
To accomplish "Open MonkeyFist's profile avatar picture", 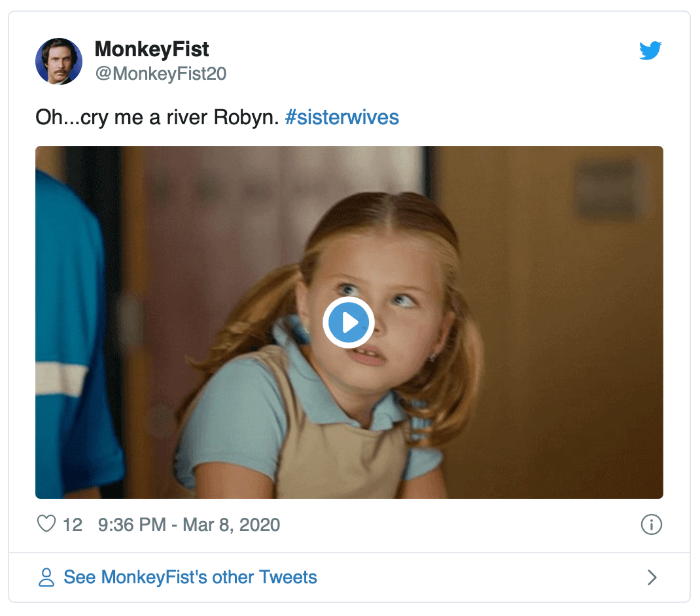I will pos(59,61).
